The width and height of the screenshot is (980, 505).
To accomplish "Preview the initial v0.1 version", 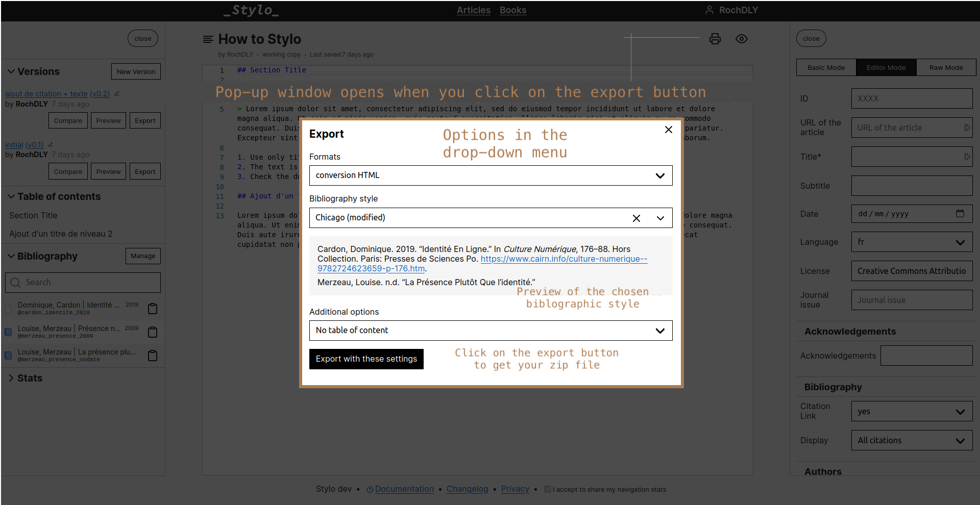I will [x=108, y=171].
